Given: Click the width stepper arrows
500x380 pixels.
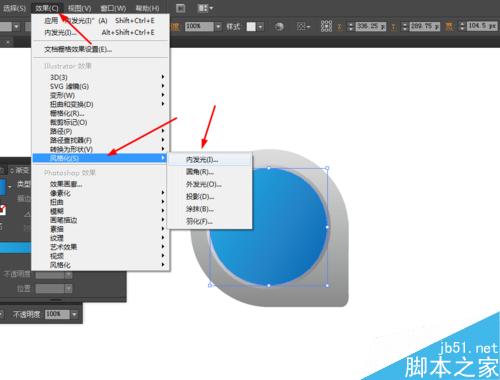Looking at the screenshot, I should (462, 26).
